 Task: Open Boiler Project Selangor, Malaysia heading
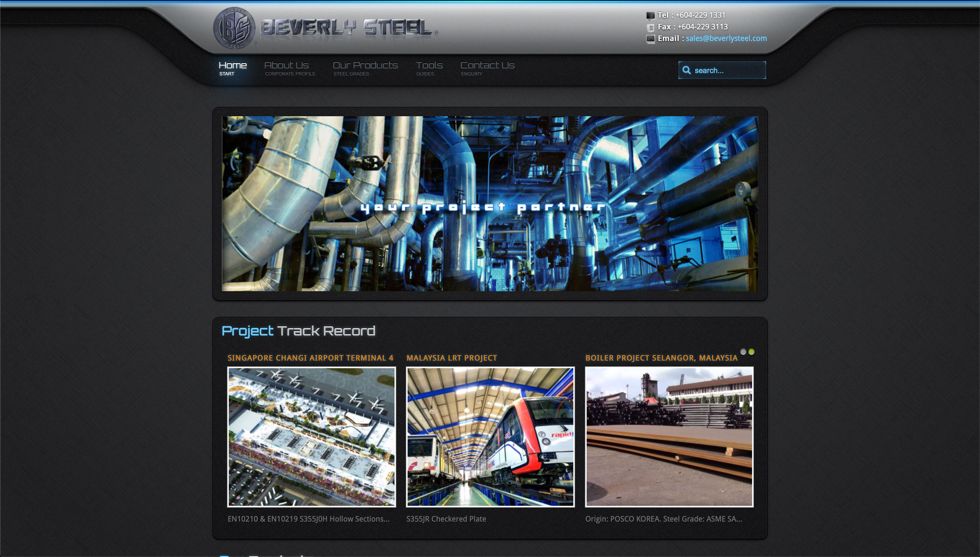tap(661, 358)
